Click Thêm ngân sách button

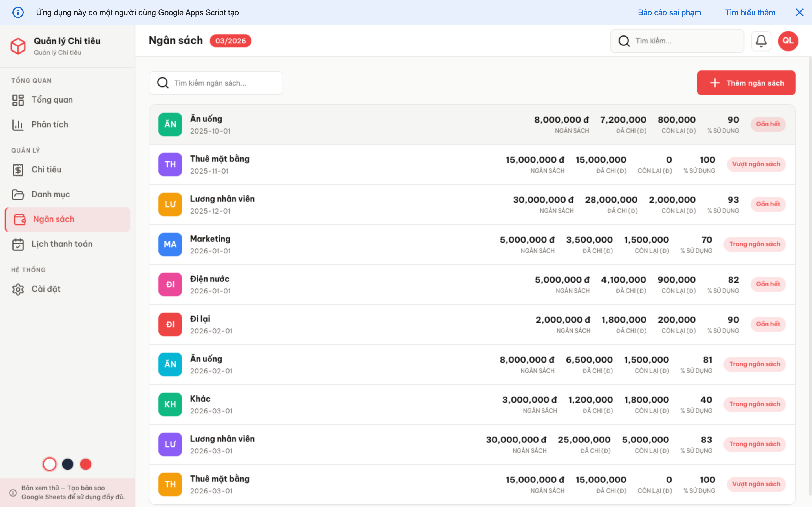point(746,83)
